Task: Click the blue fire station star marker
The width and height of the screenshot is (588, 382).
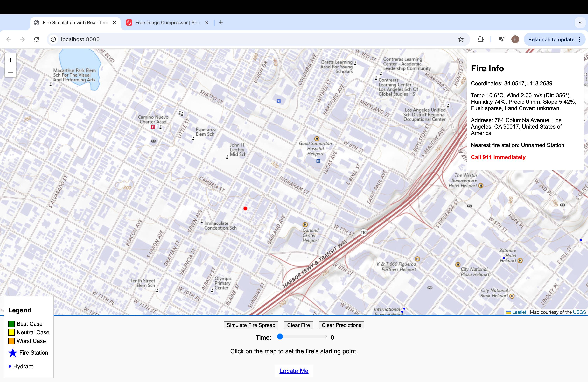Action: click(279, 101)
